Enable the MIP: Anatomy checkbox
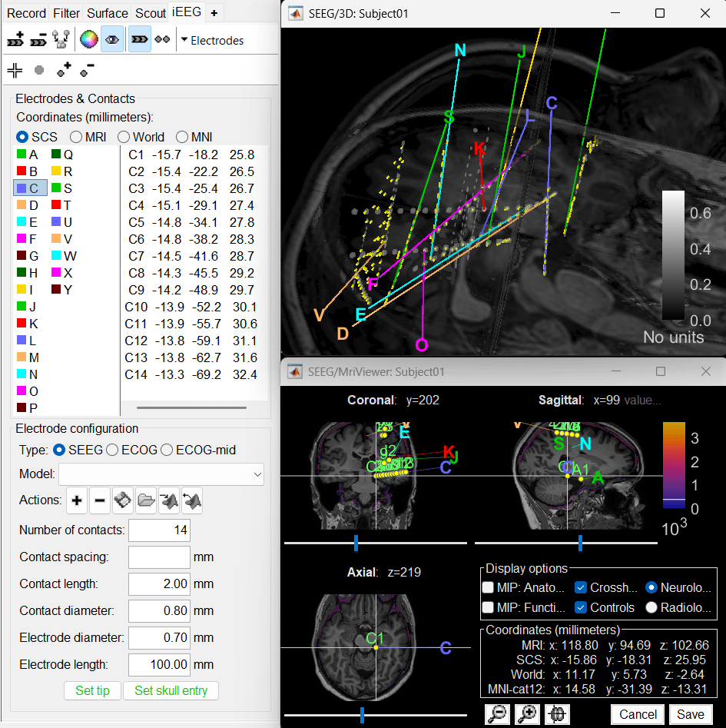Viewport: 726px width, 728px height. point(489,587)
